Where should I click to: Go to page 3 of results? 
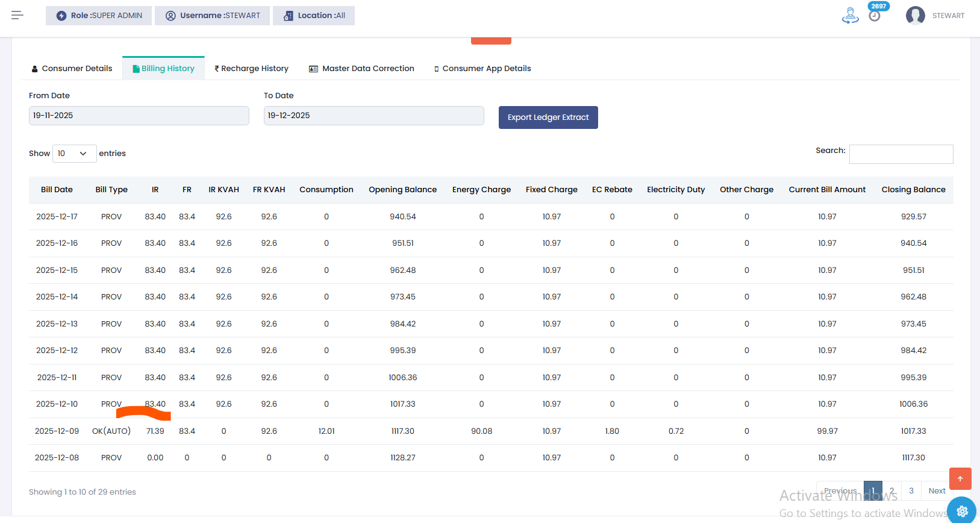coord(911,491)
